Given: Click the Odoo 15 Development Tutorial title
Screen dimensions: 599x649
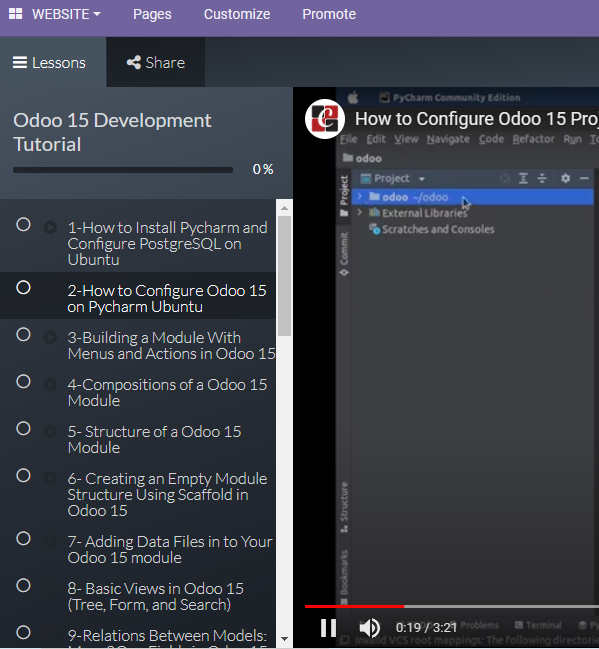Looking at the screenshot, I should [112, 132].
